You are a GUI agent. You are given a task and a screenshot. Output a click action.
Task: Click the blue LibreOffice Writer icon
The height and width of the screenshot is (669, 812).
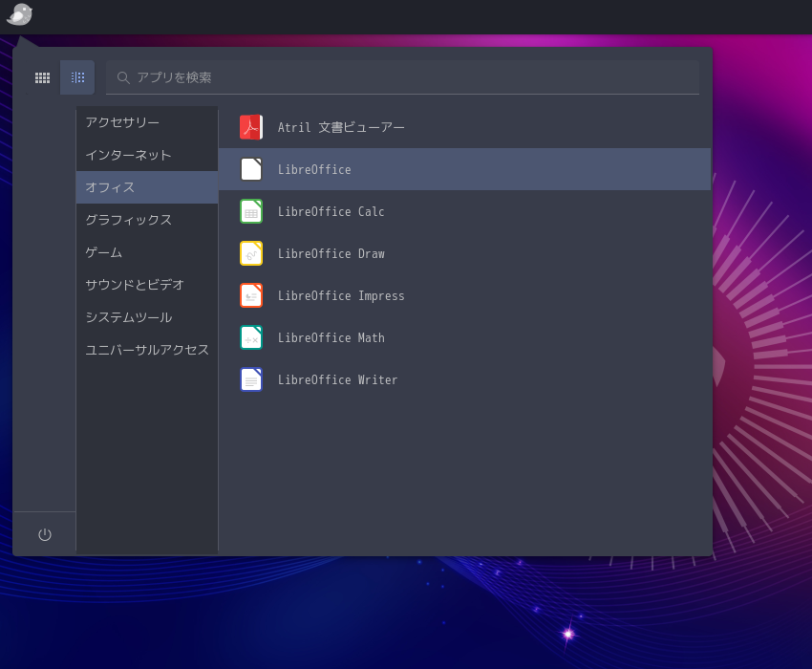pyautogui.click(x=251, y=379)
